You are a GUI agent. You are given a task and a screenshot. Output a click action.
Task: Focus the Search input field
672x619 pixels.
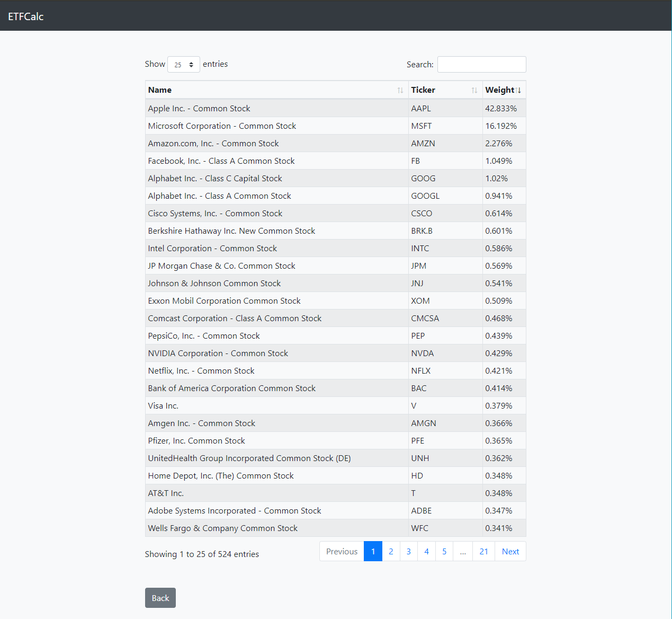tap(481, 64)
